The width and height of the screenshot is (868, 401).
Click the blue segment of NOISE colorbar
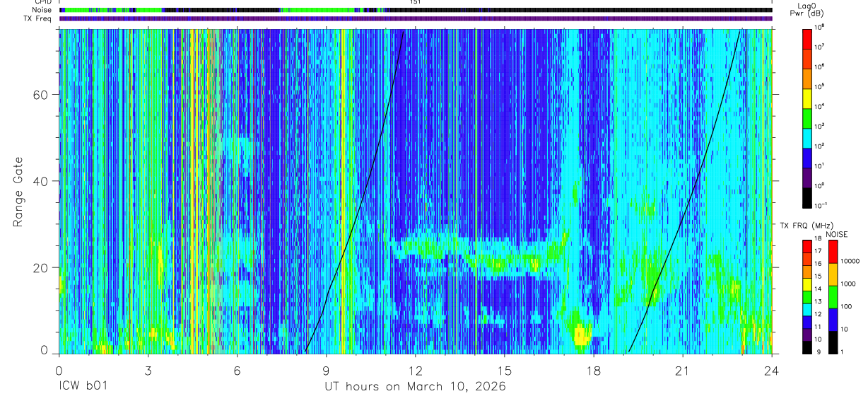click(x=833, y=320)
